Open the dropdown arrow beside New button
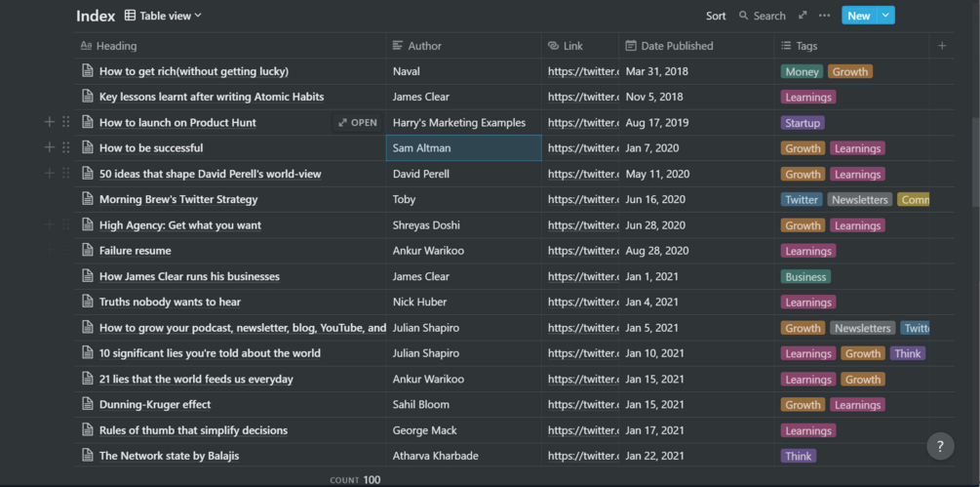980x487 pixels. click(885, 16)
